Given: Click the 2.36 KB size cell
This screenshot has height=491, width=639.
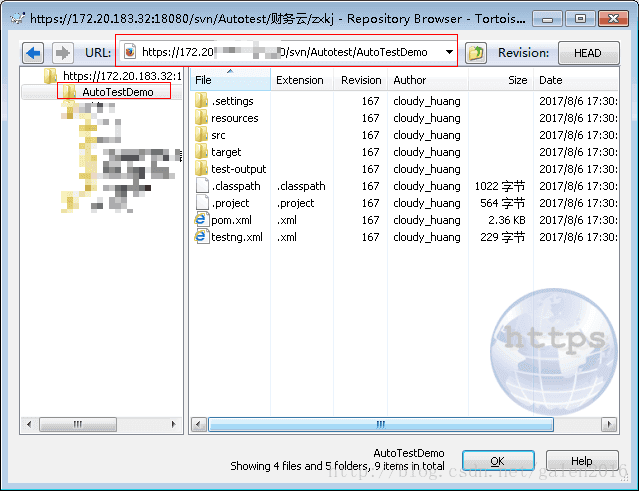Looking at the screenshot, I should 507,220.
